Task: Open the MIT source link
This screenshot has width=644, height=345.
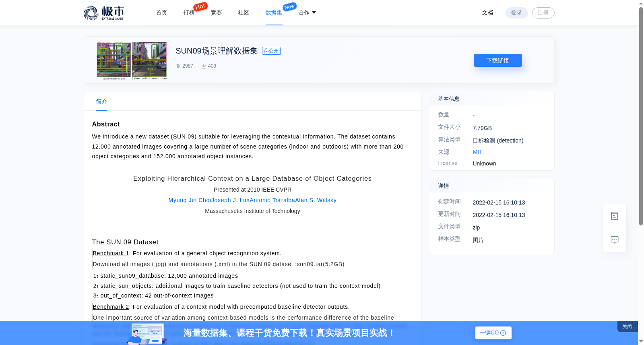Action: 478,152
